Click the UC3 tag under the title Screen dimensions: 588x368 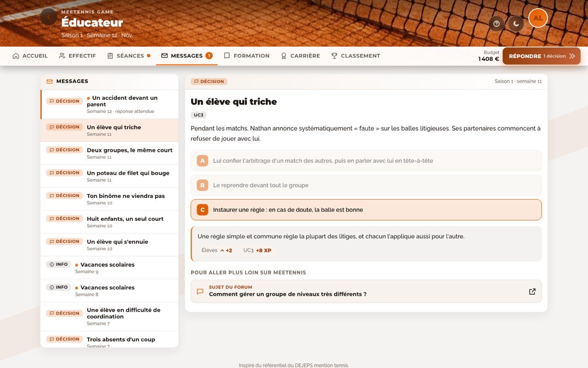pyautogui.click(x=198, y=115)
